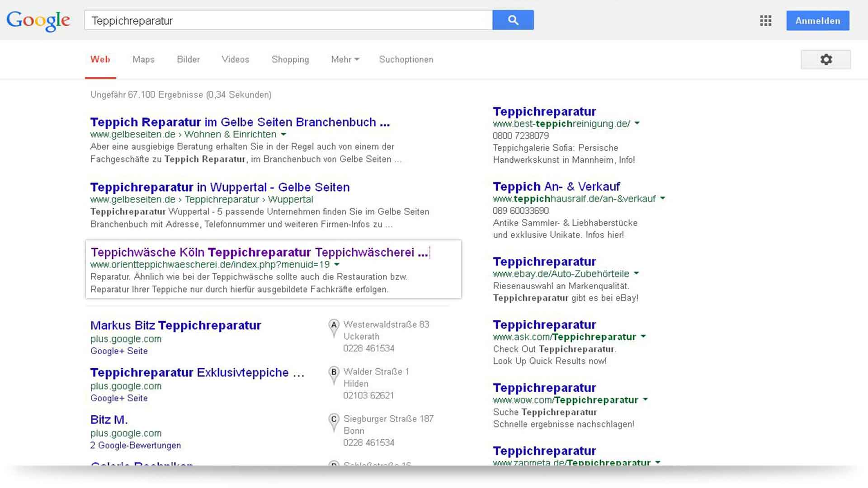Screen dimensions: 868x488
Task: Click the Anmelden sign-in button
Action: [x=818, y=21]
